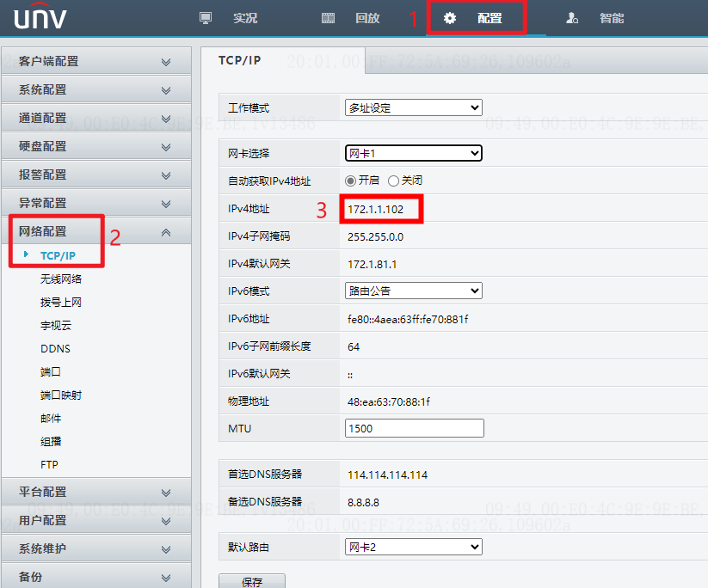Open the 工作模式 dropdown
The width and height of the screenshot is (708, 588).
click(413, 107)
